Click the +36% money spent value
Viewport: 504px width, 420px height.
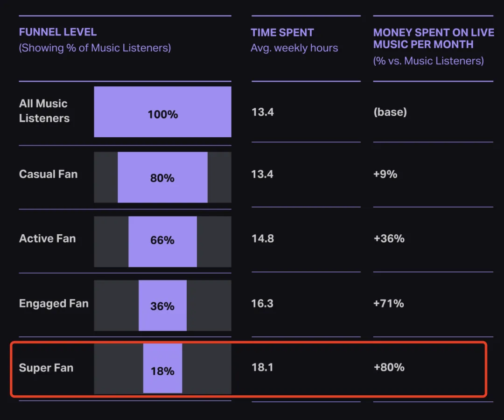389,239
